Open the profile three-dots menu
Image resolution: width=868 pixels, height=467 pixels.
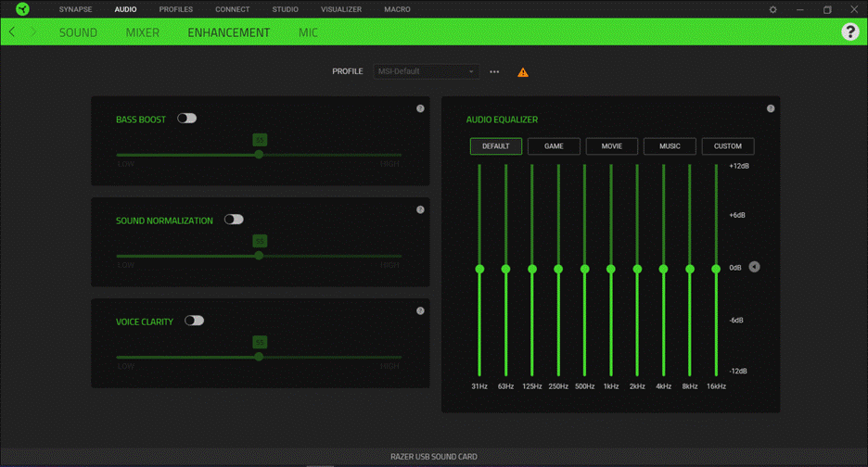point(494,71)
